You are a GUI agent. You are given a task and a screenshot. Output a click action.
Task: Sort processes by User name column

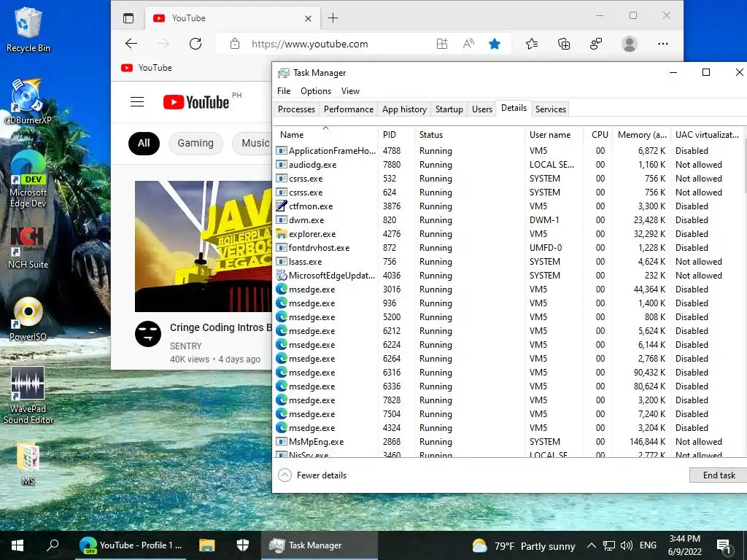coord(554,135)
